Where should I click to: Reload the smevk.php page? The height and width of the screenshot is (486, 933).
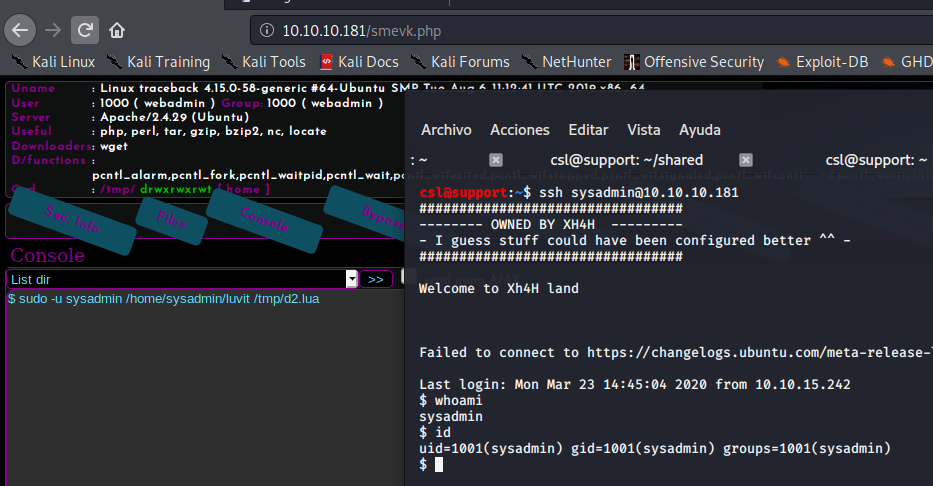coord(86,28)
